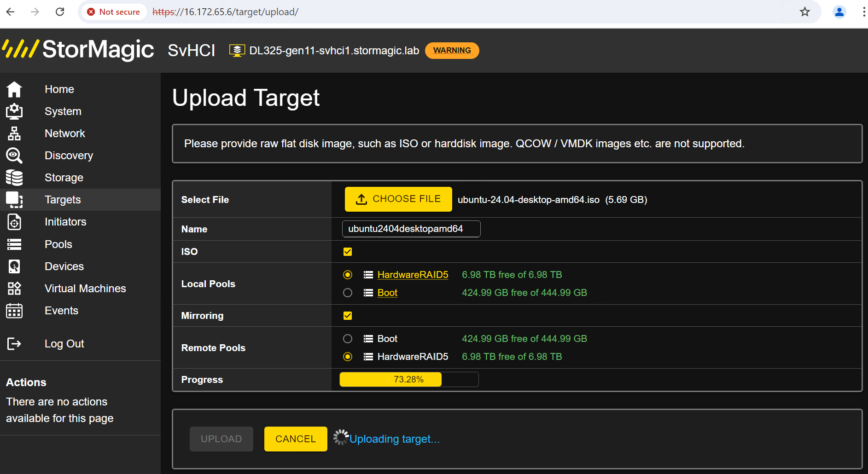The width and height of the screenshot is (868, 474).
Task: Open the Events menu item
Action: pyautogui.click(x=61, y=311)
